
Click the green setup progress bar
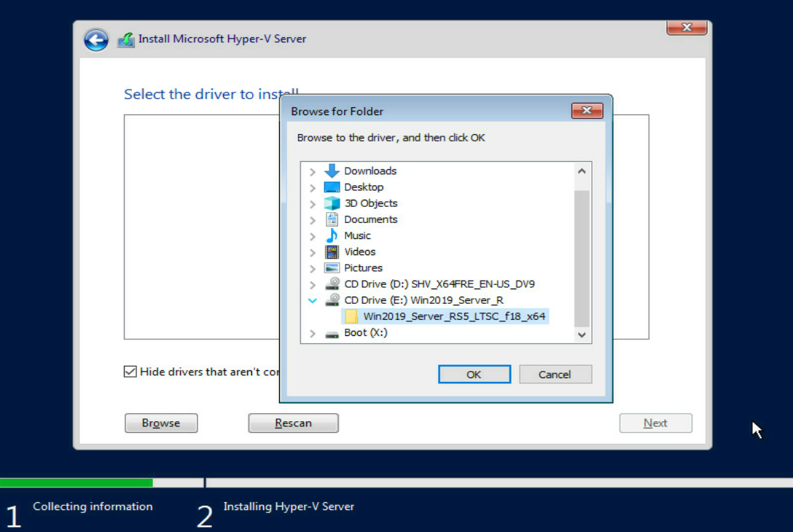pyautogui.click(x=77, y=482)
